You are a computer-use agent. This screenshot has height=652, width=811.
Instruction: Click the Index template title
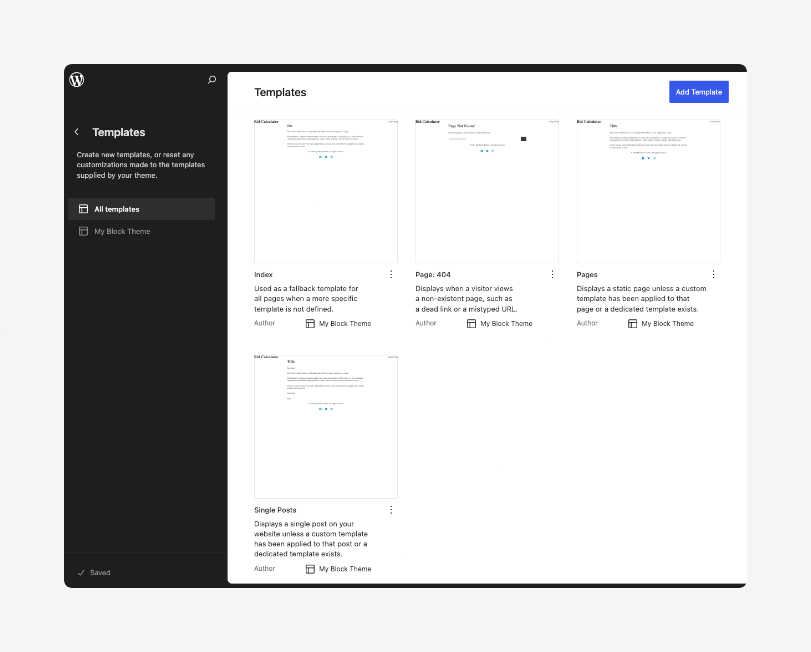click(263, 275)
